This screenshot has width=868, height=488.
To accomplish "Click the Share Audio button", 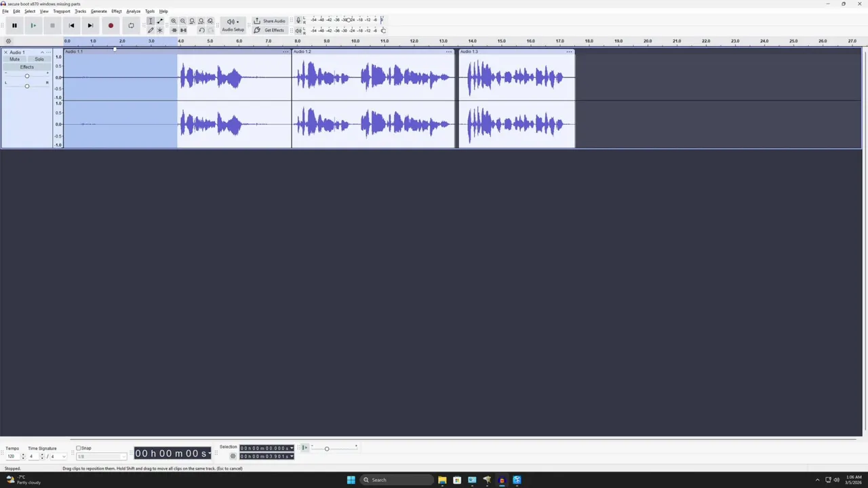I will pyautogui.click(x=269, y=21).
